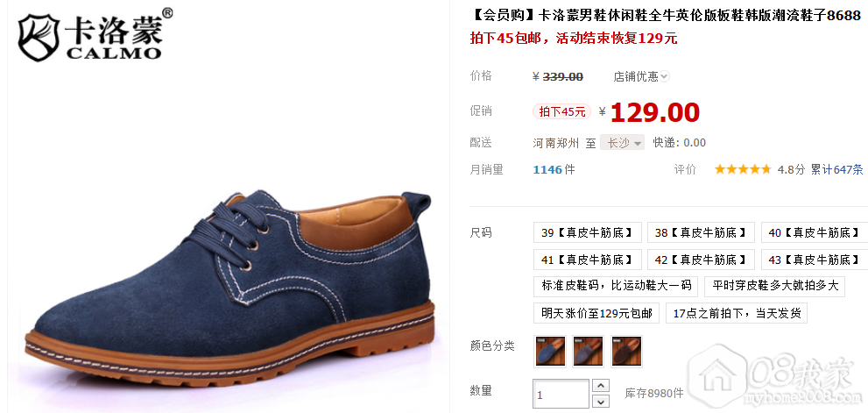Click the quantity input field
Image resolution: width=868 pixels, height=413 pixels.
pos(561,394)
